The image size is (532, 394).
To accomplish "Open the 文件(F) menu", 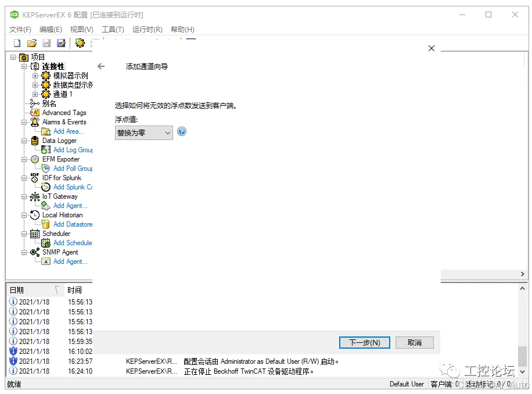I will pos(20,30).
